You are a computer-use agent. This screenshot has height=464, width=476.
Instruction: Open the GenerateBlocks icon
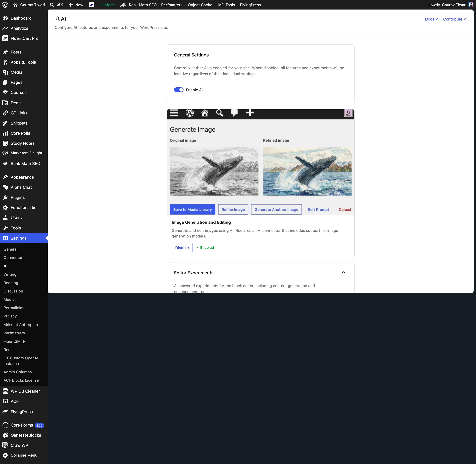tap(5, 435)
